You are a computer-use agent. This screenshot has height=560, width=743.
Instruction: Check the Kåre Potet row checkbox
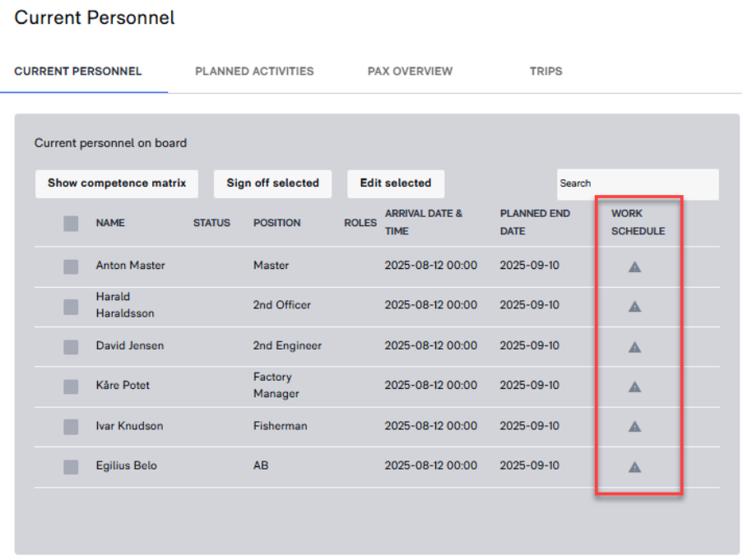tap(71, 386)
